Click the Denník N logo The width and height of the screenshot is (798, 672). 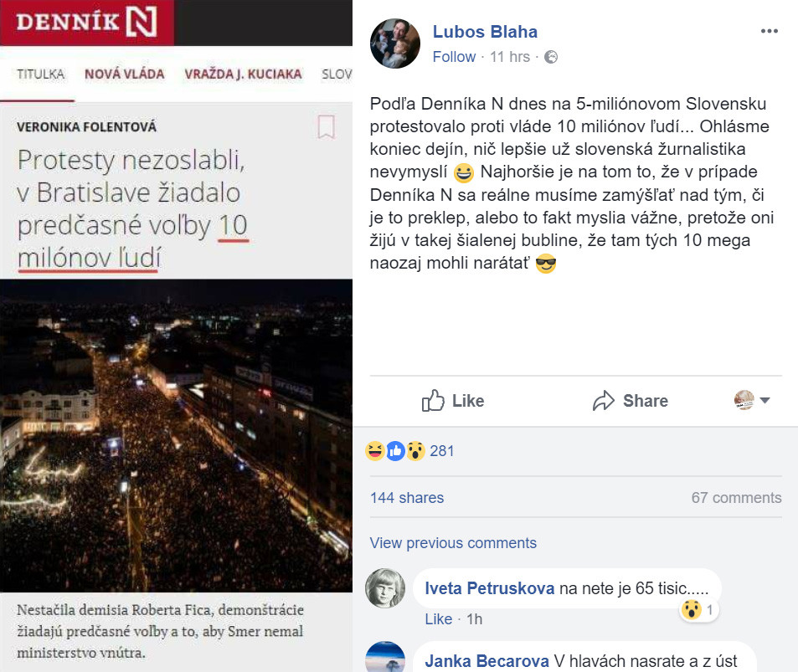point(86,22)
